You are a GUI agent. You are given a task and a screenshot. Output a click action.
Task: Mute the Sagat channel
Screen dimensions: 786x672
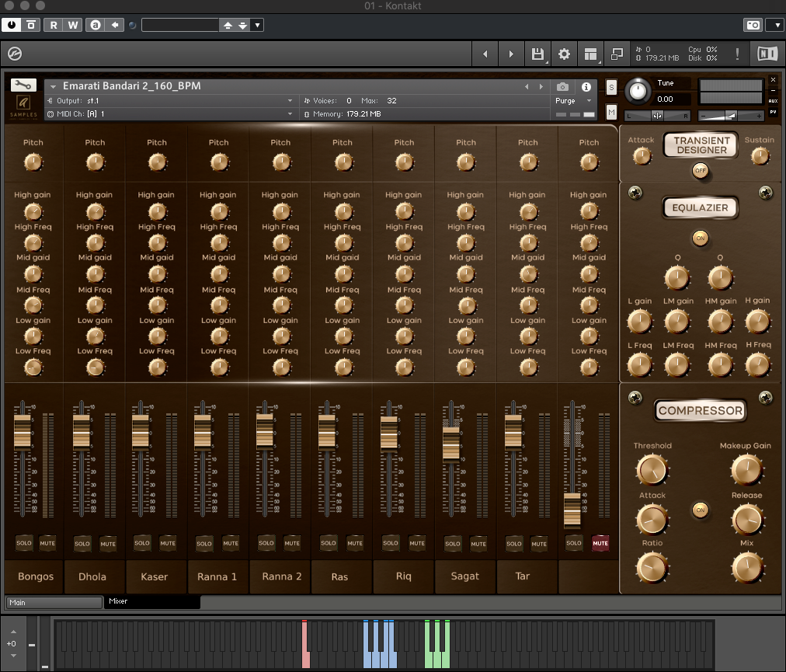478,544
